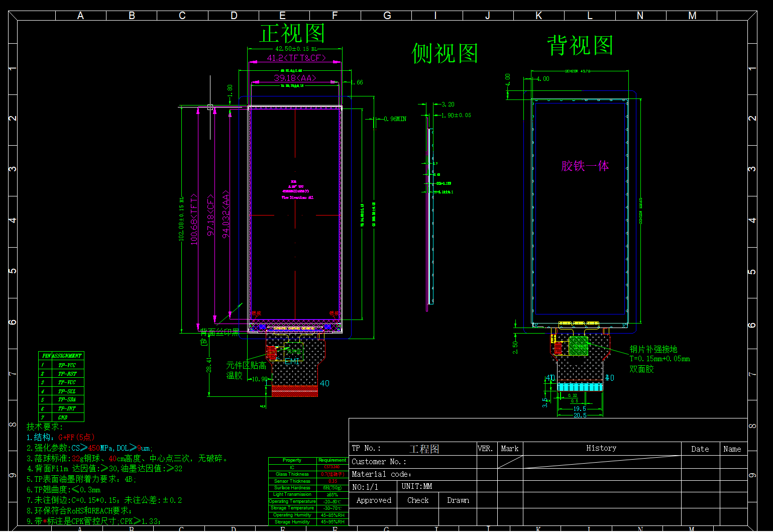Click the 0.96MIN dimension label
The image size is (773, 532).
(395, 119)
